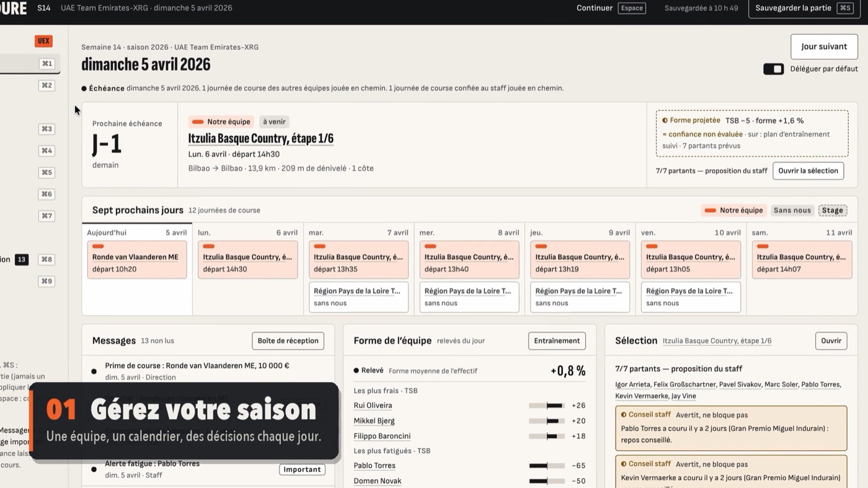
Task: Click the Rui Oliveira TSB bar
Action: (x=547, y=406)
